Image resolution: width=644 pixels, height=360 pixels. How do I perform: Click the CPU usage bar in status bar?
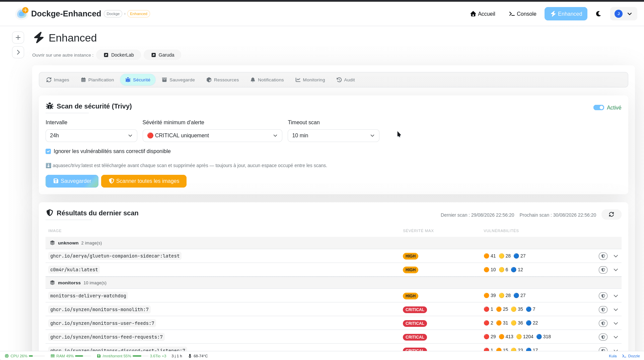37,356
